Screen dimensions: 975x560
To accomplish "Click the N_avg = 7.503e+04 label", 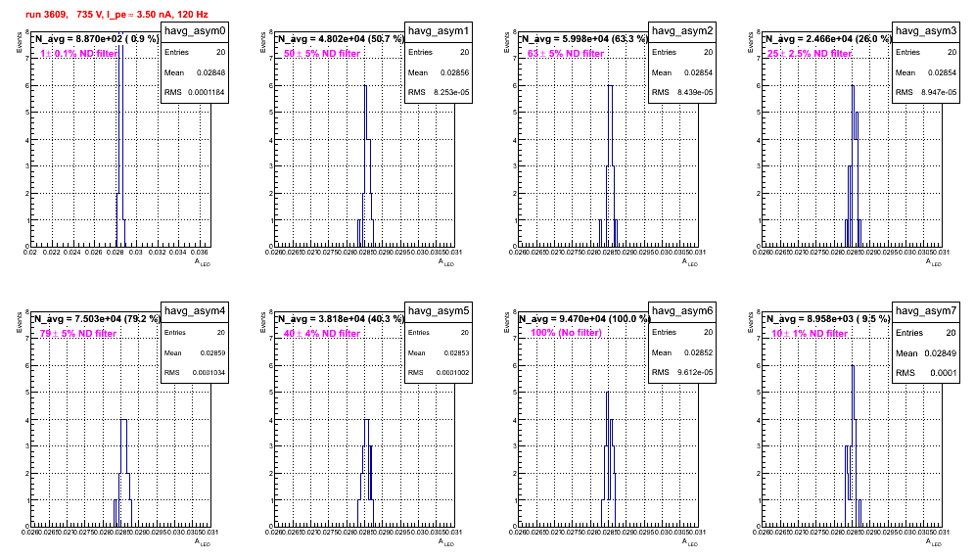I will coord(96,318).
